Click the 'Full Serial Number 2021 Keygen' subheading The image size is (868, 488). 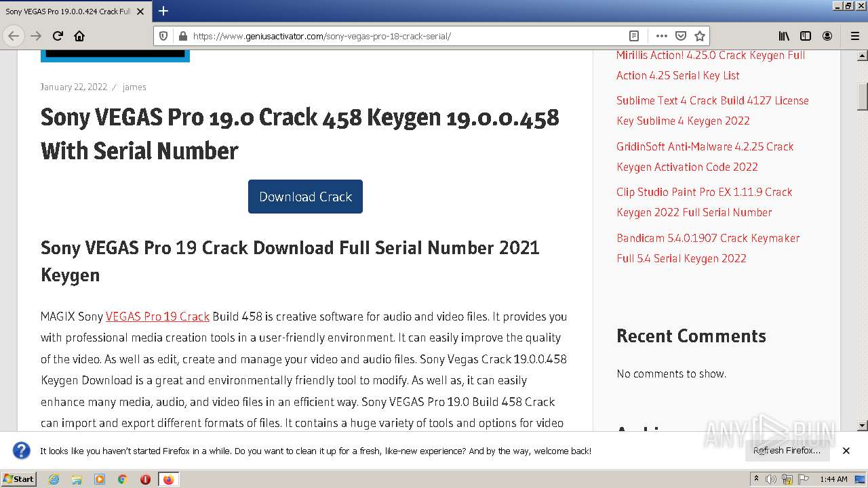coord(290,261)
